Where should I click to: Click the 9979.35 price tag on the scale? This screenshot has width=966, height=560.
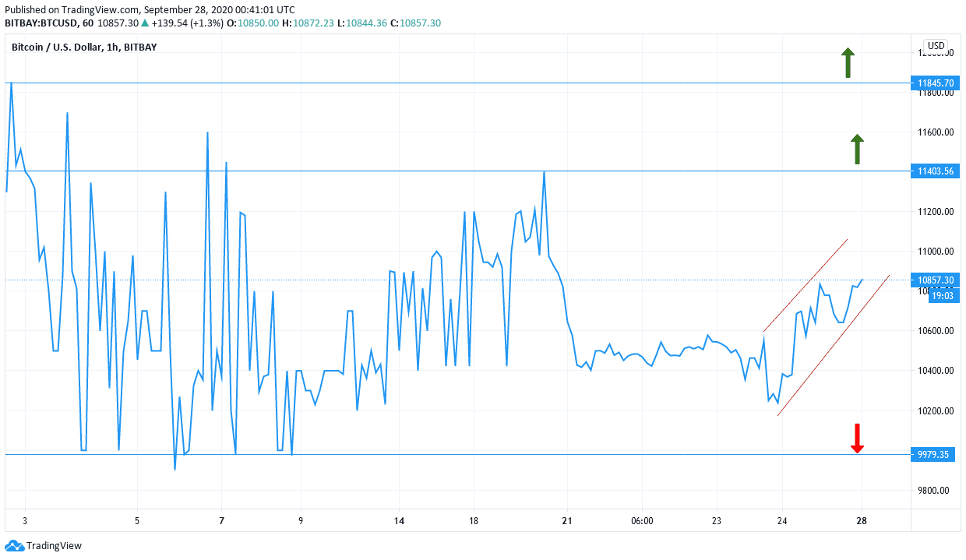933,454
